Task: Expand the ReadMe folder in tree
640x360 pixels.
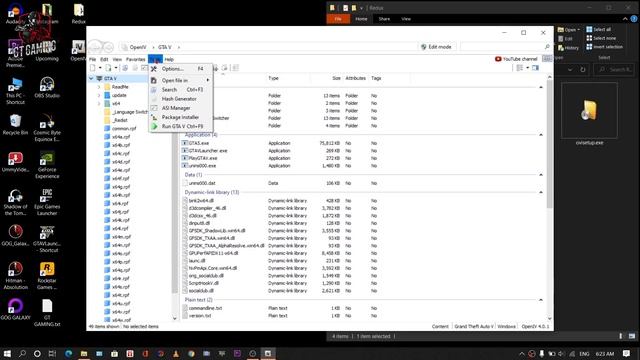Action: click(x=99, y=87)
